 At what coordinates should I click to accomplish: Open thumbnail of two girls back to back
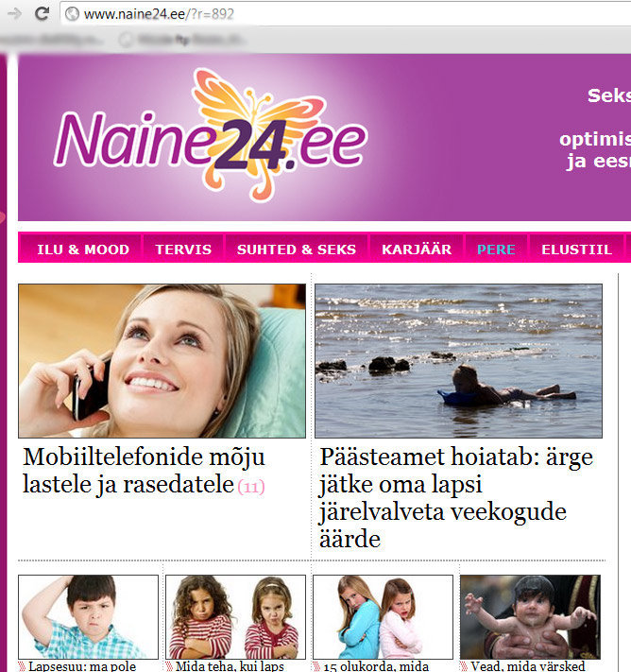coord(383,617)
